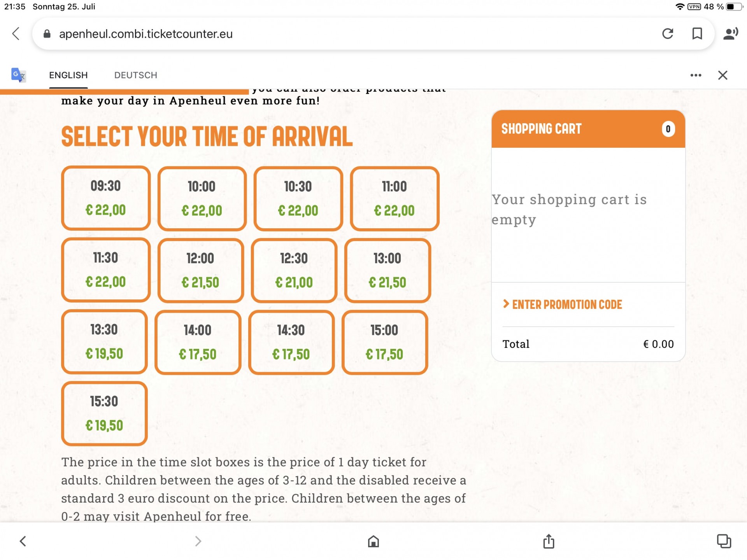This screenshot has height=560, width=747.
Task: Go to home using the house icon
Action: point(373,541)
